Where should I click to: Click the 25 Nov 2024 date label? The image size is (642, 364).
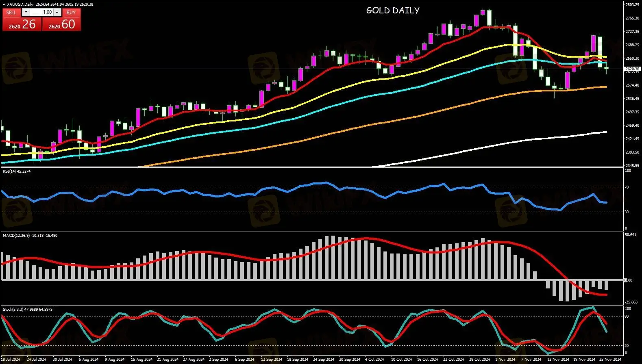pos(610,360)
